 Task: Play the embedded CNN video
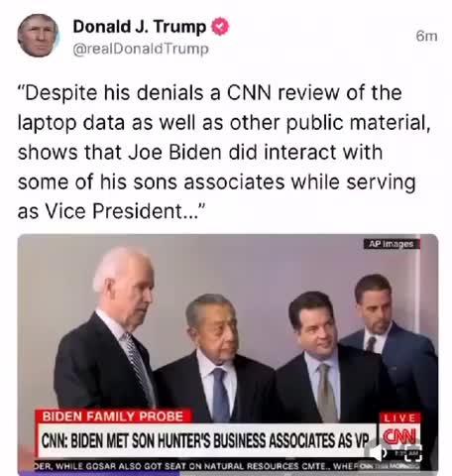click(x=228, y=354)
